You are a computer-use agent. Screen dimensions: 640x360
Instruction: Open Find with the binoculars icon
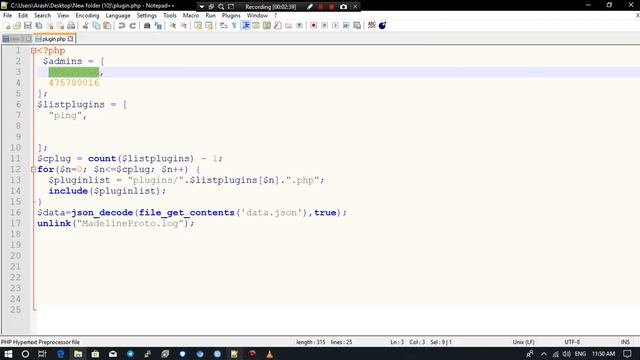pos(147,26)
